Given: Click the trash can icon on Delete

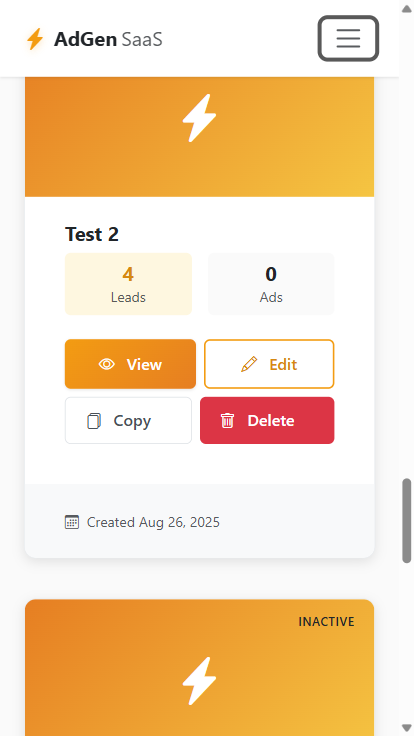Looking at the screenshot, I should (x=227, y=421).
